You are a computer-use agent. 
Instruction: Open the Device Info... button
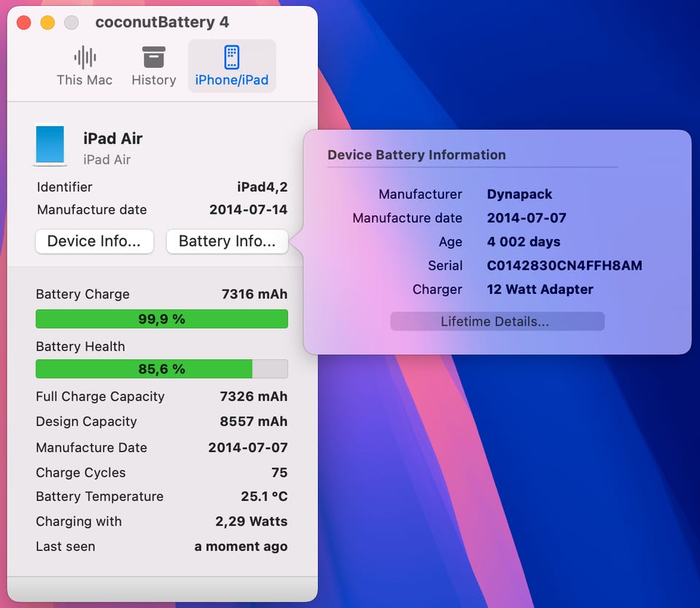pyautogui.click(x=94, y=241)
